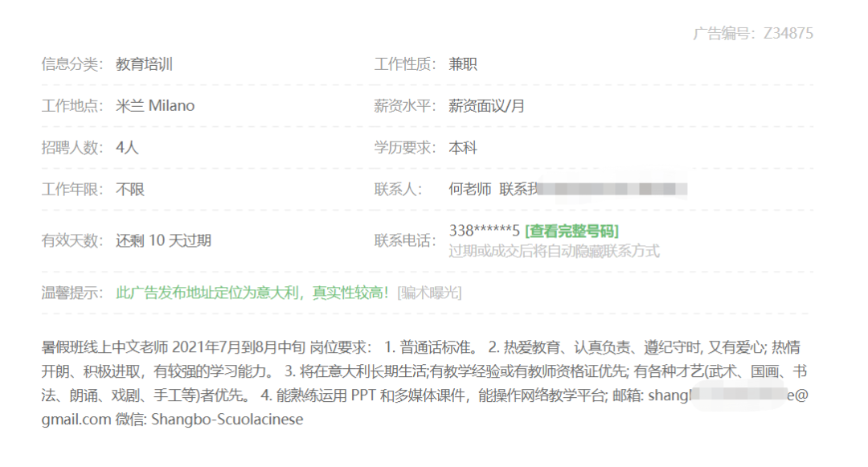Select the ad number Z34875 text
The width and height of the screenshot is (868, 467).
pos(788,33)
